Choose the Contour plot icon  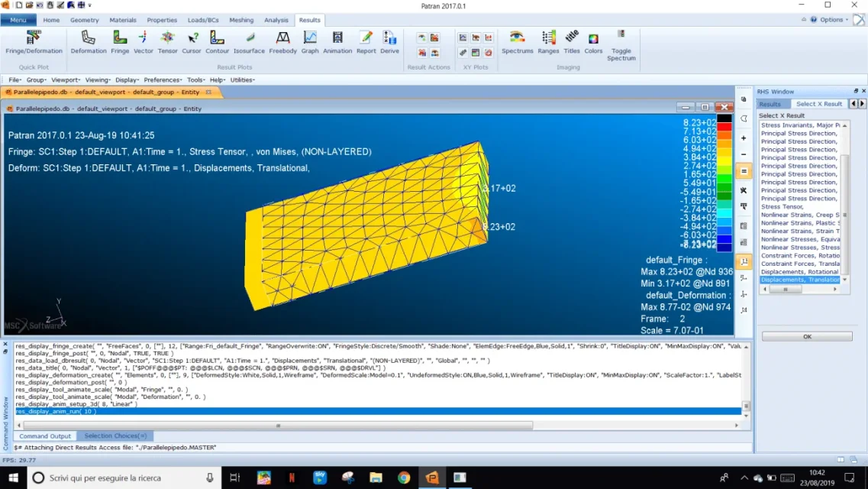217,42
